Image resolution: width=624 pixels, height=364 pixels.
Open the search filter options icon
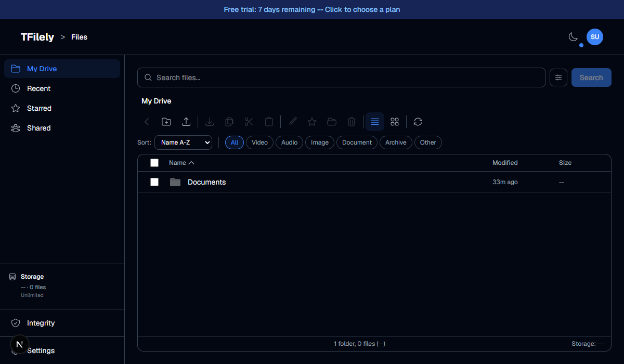(558, 77)
